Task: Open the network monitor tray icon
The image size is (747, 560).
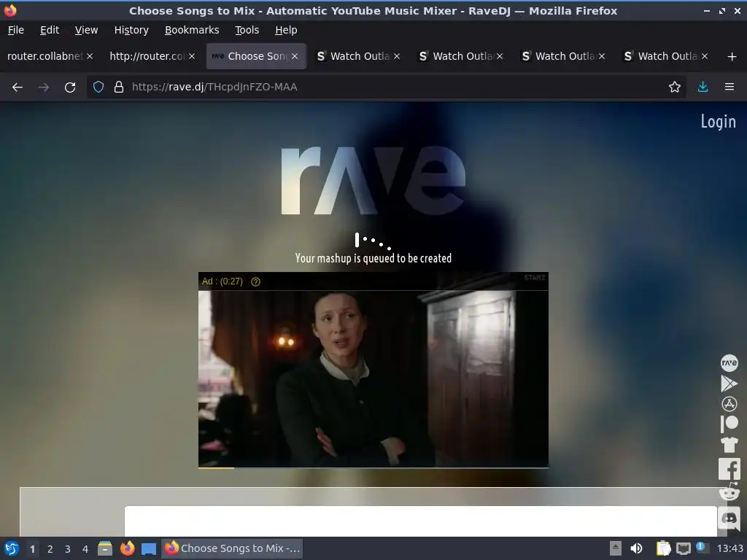Action: tap(683, 548)
